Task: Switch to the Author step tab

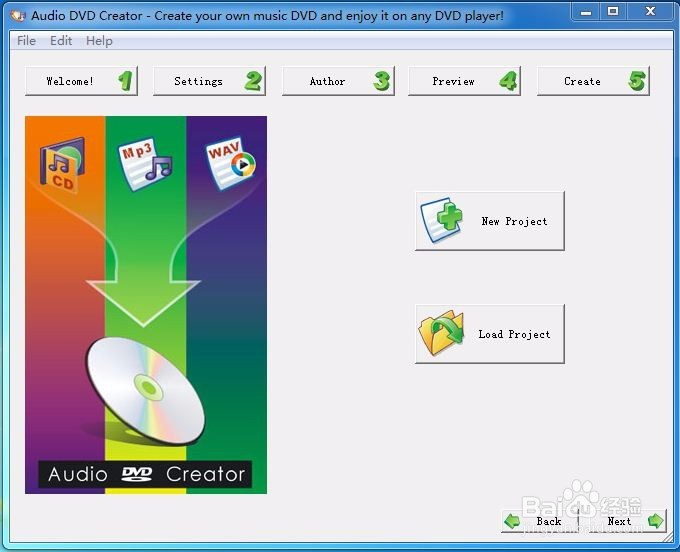Action: [x=338, y=81]
